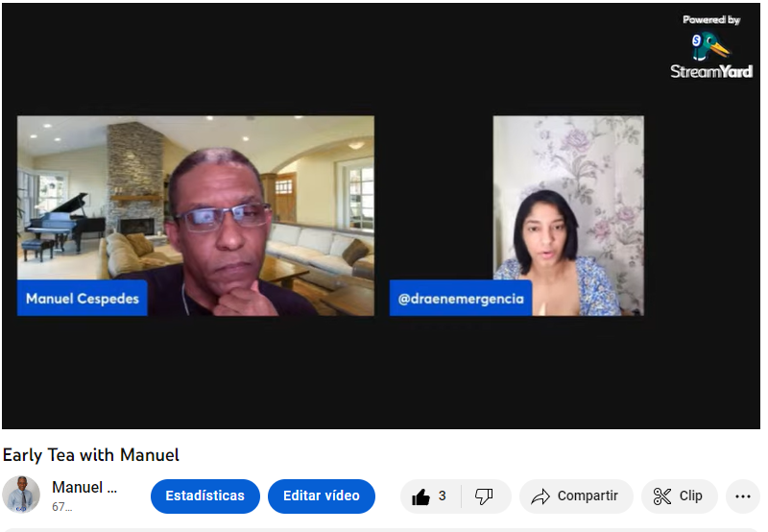Image resolution: width=768 pixels, height=532 pixels.
Task: Click the thumbs-up like button
Action: coord(430,496)
